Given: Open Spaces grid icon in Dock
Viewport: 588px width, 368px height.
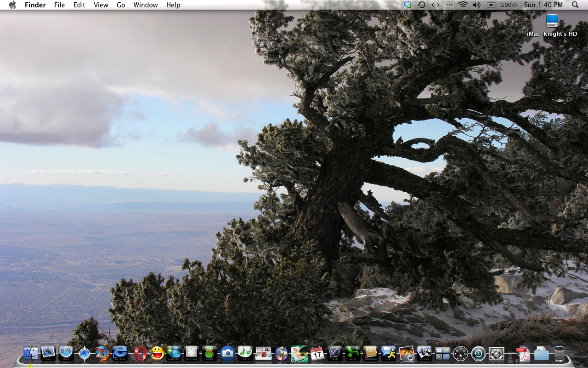Looking at the screenshot, I should click(x=442, y=353).
